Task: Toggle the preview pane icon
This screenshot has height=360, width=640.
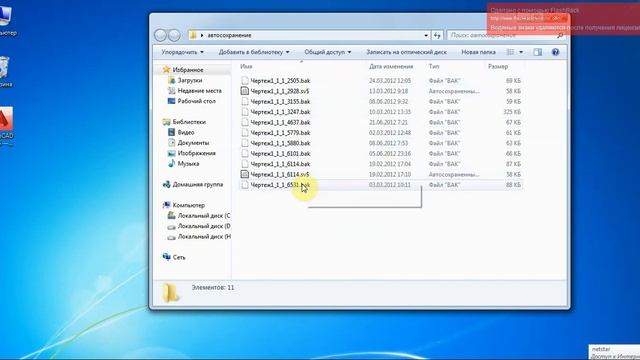Action: (538, 52)
